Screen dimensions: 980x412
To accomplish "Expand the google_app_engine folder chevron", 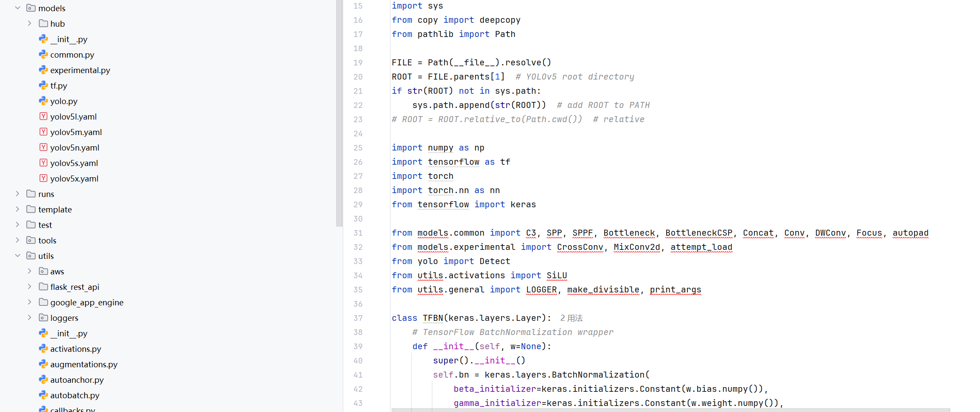I will click(30, 302).
